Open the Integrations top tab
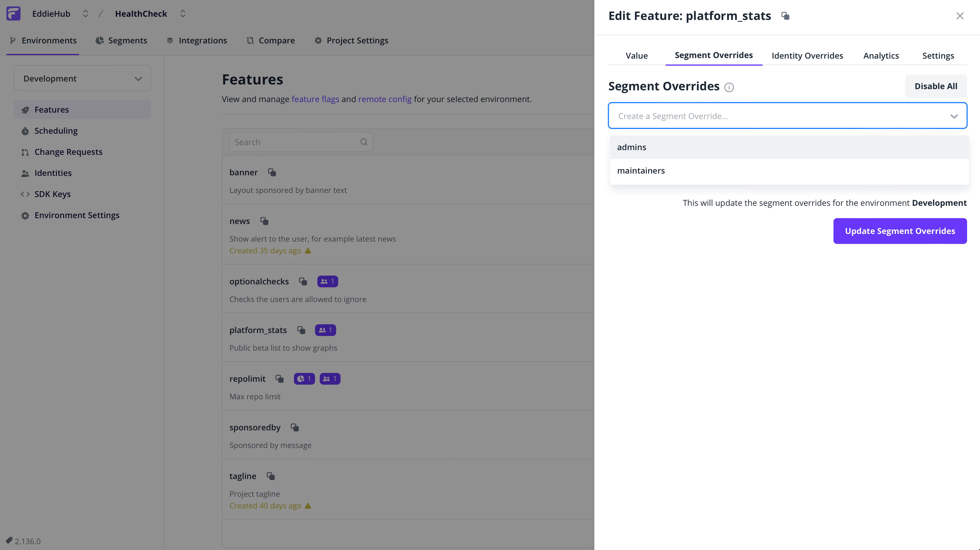The width and height of the screenshot is (980, 550). pos(197,40)
